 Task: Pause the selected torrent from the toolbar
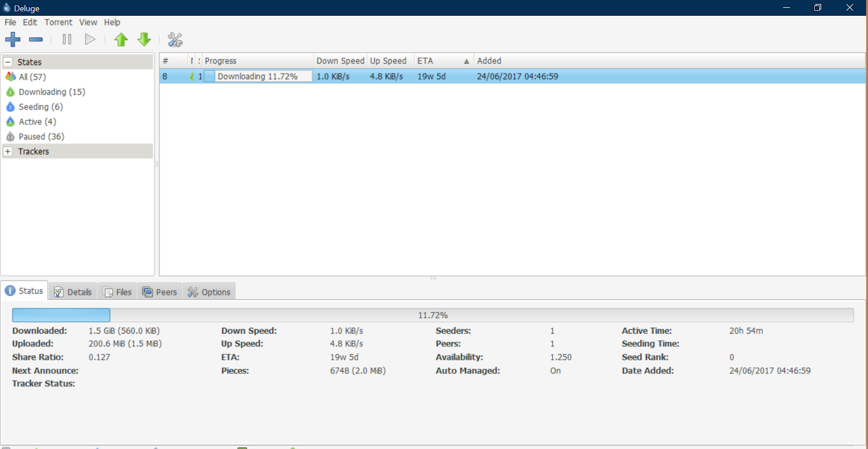[x=67, y=39]
